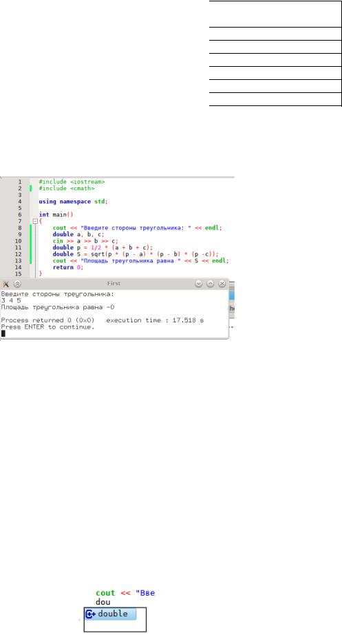
Task: Click the '#include <cmath>' line
Action: tap(67, 188)
